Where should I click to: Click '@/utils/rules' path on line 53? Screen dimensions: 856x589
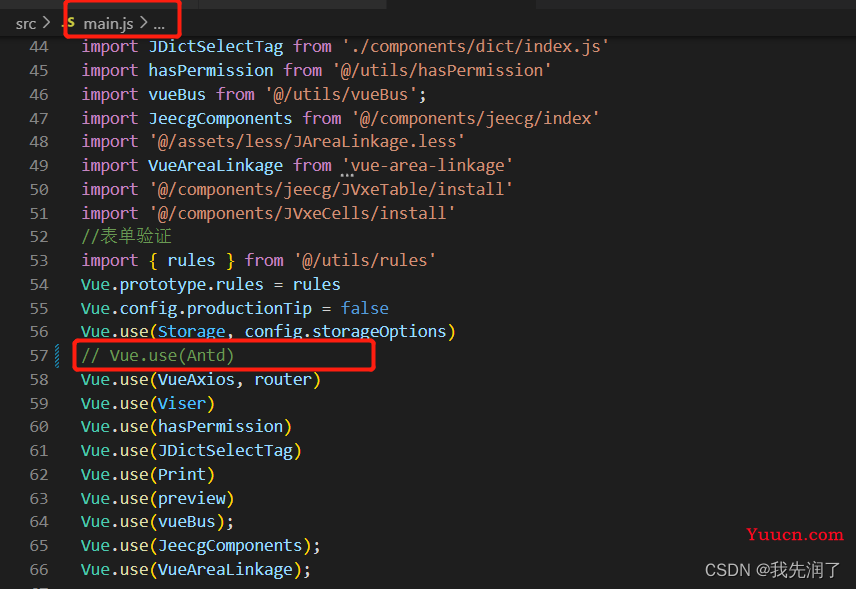pos(365,260)
